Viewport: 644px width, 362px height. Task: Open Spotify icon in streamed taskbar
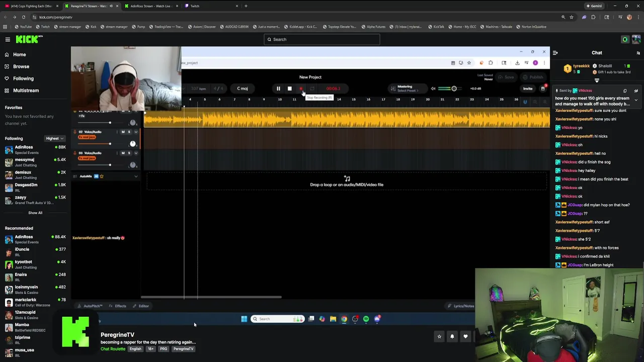[366, 319]
